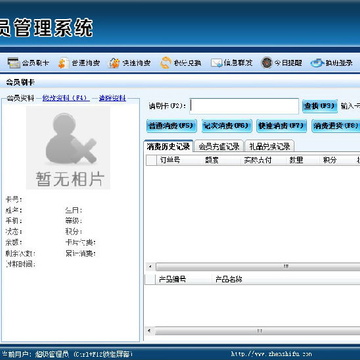Click the 累计消费 label

tap(81, 253)
